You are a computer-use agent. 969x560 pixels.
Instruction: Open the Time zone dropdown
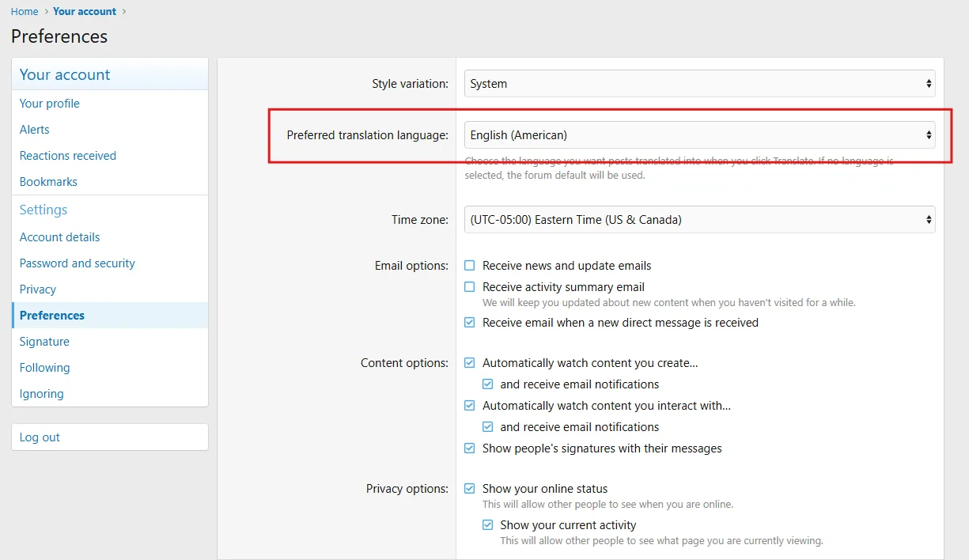[699, 220]
